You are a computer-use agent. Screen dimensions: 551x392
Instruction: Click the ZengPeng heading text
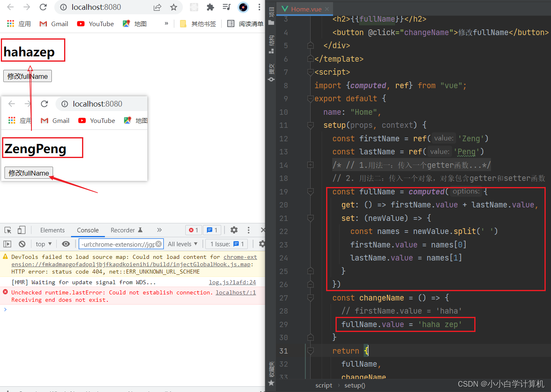(36, 149)
